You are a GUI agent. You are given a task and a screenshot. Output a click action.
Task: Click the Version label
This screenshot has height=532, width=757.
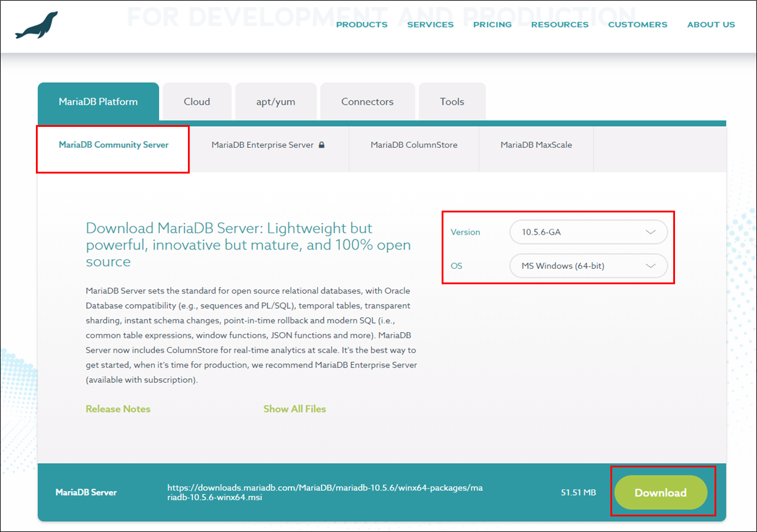[466, 232]
